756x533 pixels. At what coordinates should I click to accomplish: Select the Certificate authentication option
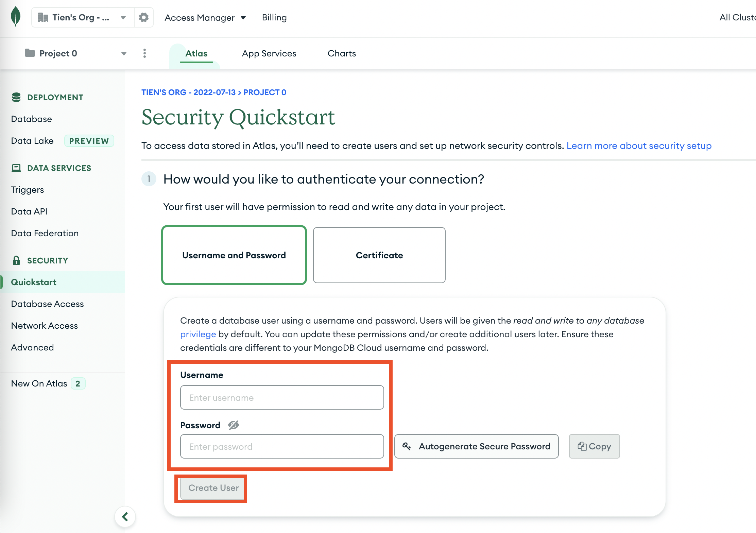(379, 254)
